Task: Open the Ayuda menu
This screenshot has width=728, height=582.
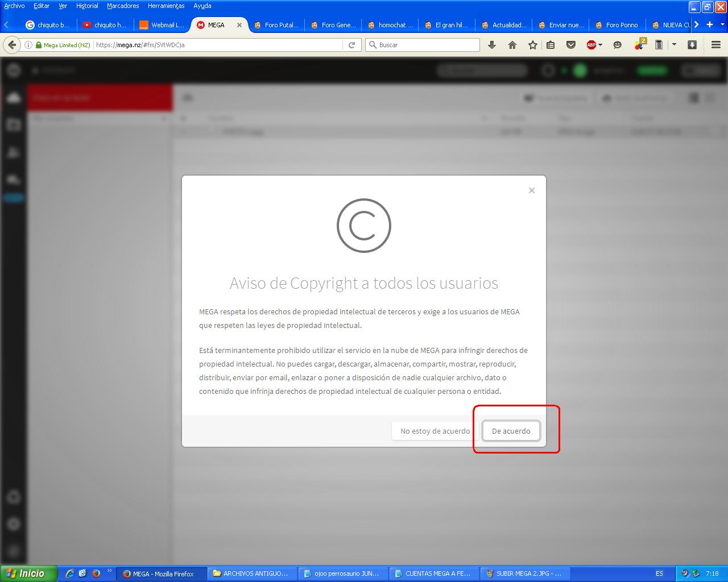Action: click(202, 6)
